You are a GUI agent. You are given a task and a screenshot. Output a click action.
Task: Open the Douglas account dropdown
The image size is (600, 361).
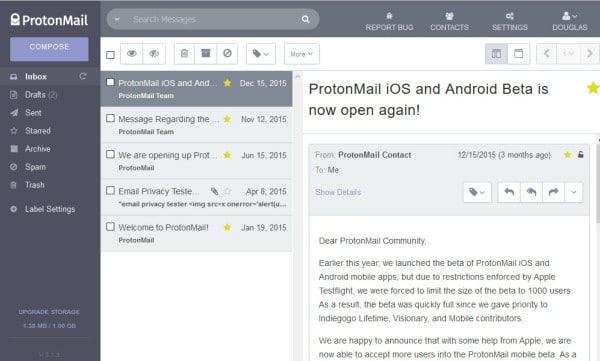tap(569, 22)
